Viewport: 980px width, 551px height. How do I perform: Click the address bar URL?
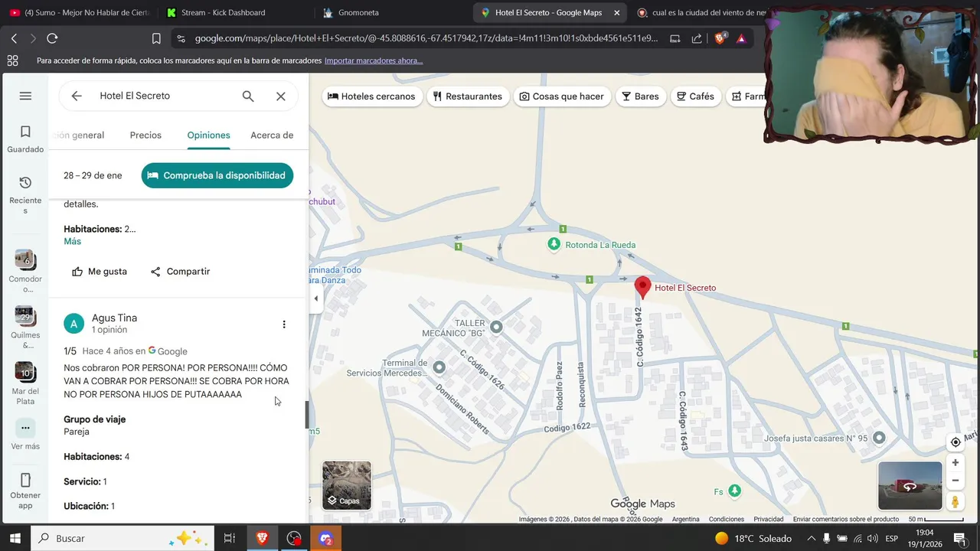[426, 38]
